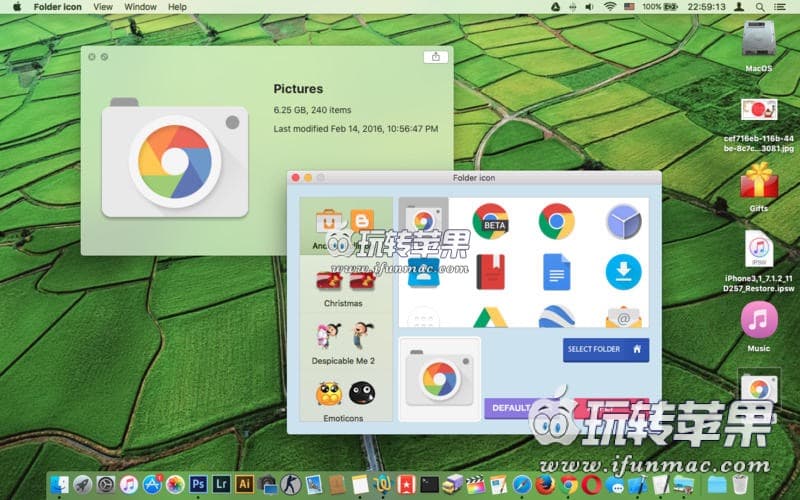Open Chrome from the Dock
This screenshot has width=800, height=500.
pyautogui.click(x=568, y=484)
